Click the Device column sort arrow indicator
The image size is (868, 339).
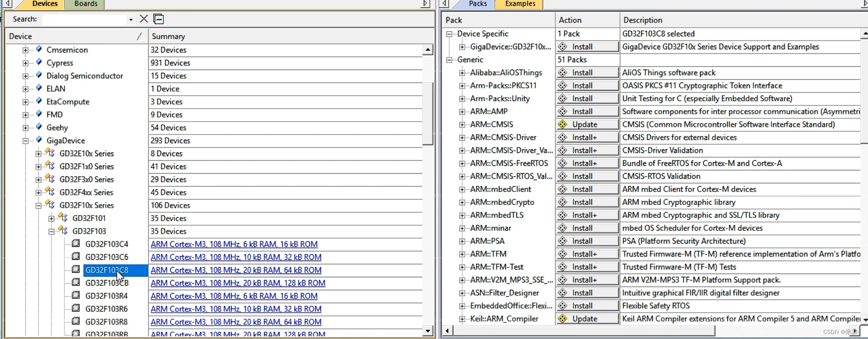click(x=139, y=36)
